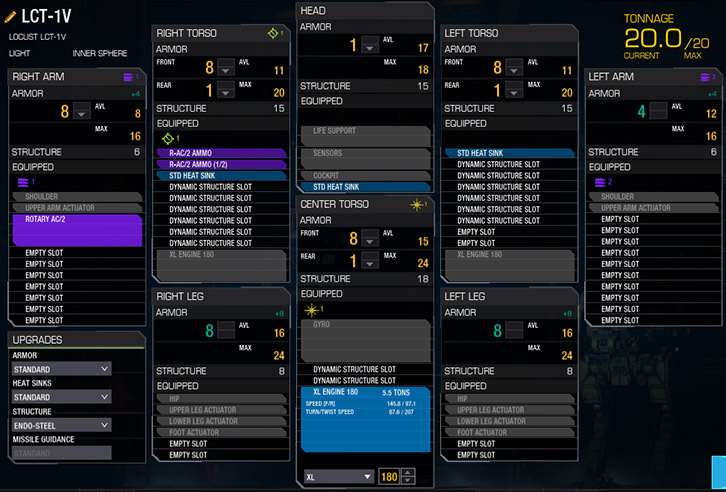
Task: Adjust Left Torso front armor stepper
Action: coord(513,67)
